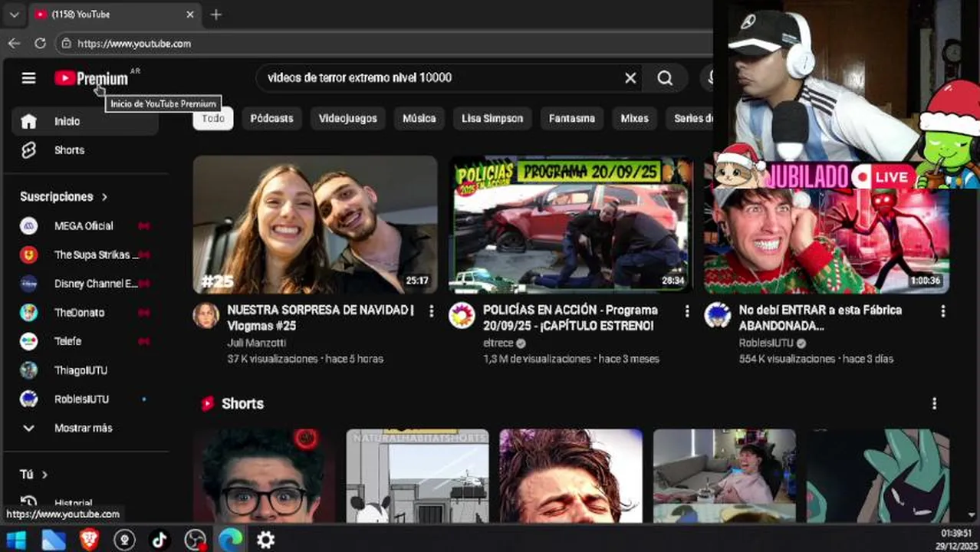The width and height of the screenshot is (980, 552).
Task: Open the panda cartoon Short
Action: [x=417, y=475]
